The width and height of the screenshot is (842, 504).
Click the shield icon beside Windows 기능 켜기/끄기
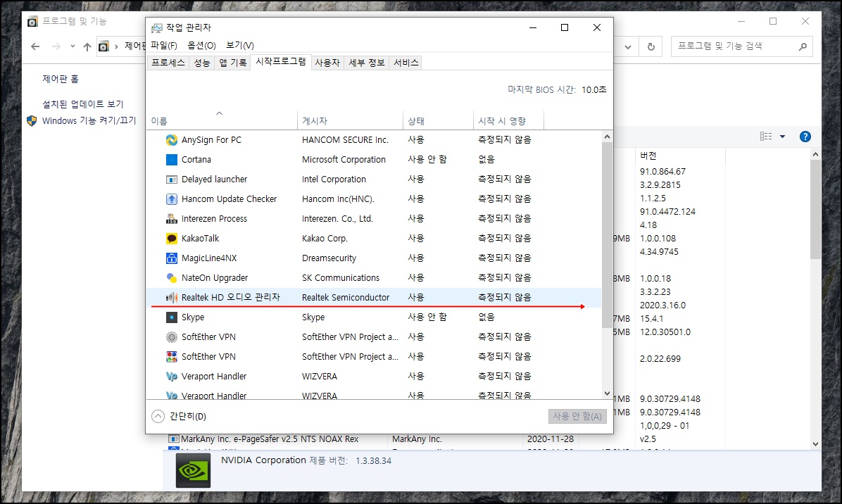(32, 121)
